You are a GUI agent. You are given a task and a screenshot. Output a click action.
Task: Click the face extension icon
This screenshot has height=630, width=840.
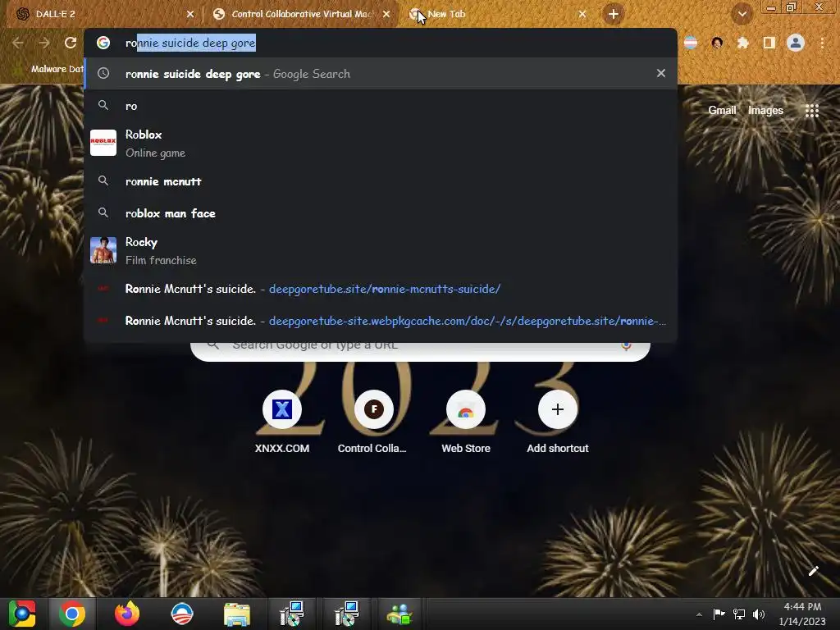(x=717, y=43)
